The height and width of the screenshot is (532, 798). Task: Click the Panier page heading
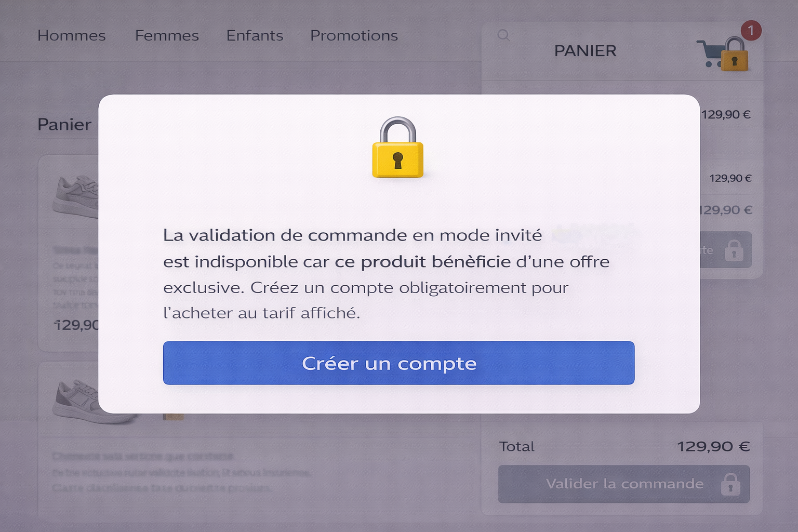pyautogui.click(x=64, y=125)
